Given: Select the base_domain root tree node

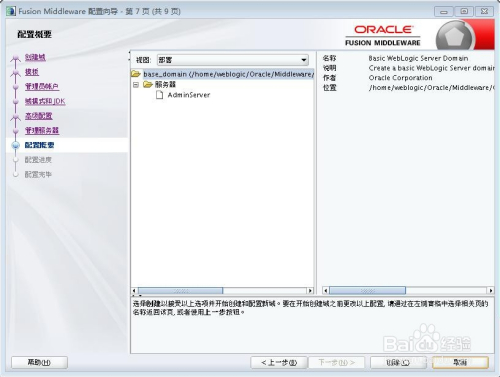Looking at the screenshot, I should [228, 74].
